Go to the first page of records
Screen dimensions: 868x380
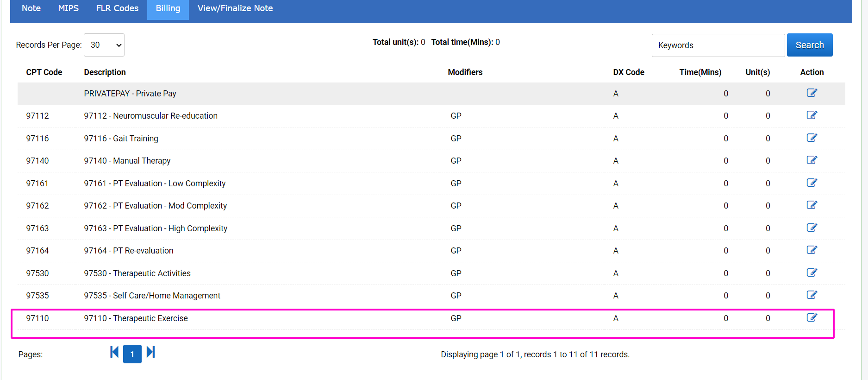pyautogui.click(x=114, y=353)
